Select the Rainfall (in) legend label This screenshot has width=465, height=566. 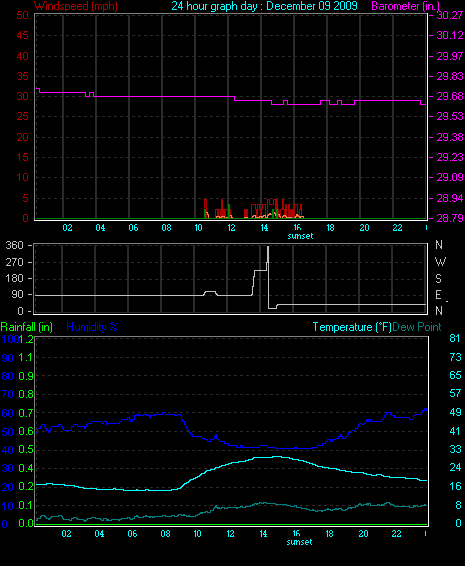[x=27, y=327]
